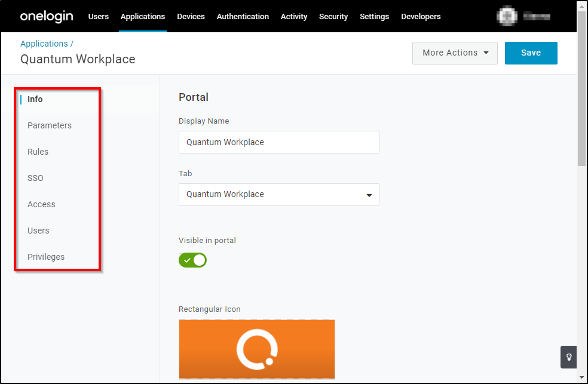This screenshot has width=588, height=384.
Task: Open the Security section from top navigation
Action: (x=333, y=16)
